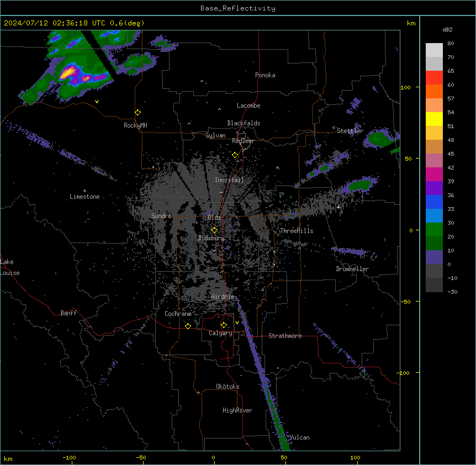Click the Calgary city label
The image size is (476, 465).
[x=220, y=333]
